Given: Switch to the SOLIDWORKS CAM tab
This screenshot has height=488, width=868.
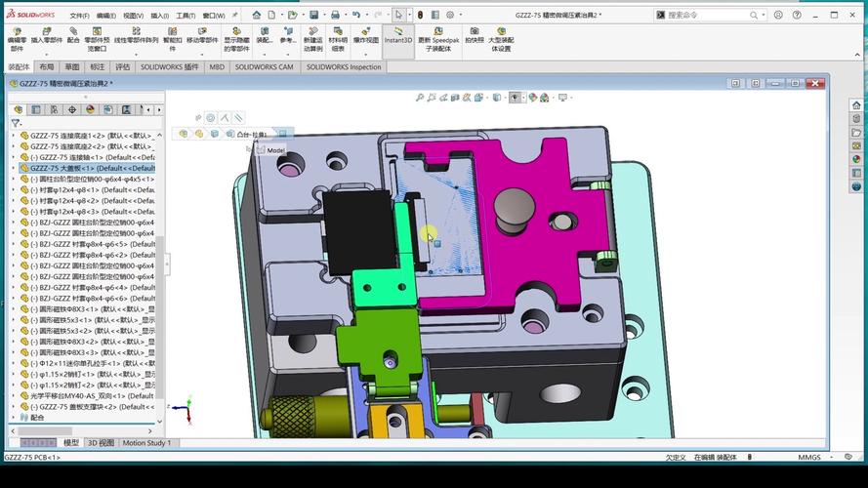Looking at the screenshot, I should tap(264, 67).
